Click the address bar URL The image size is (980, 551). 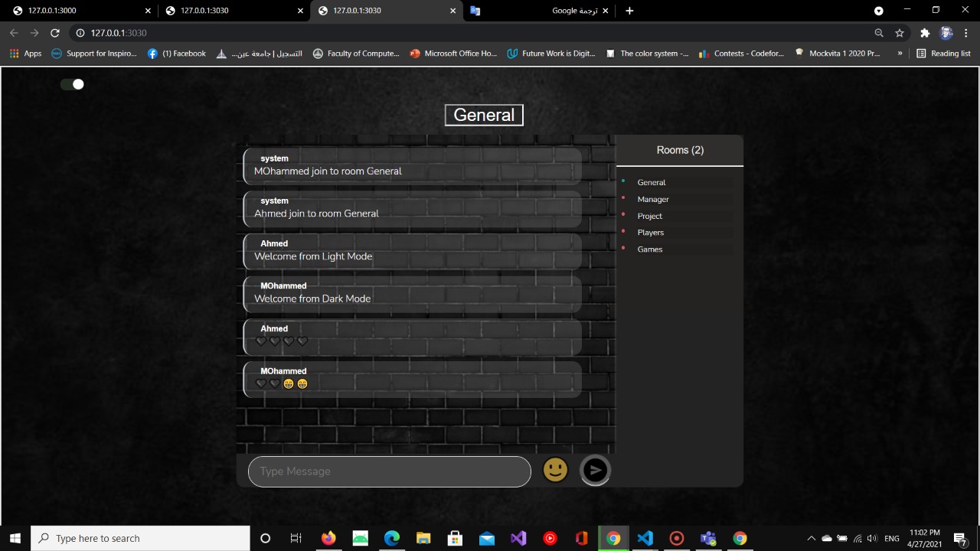point(119,33)
